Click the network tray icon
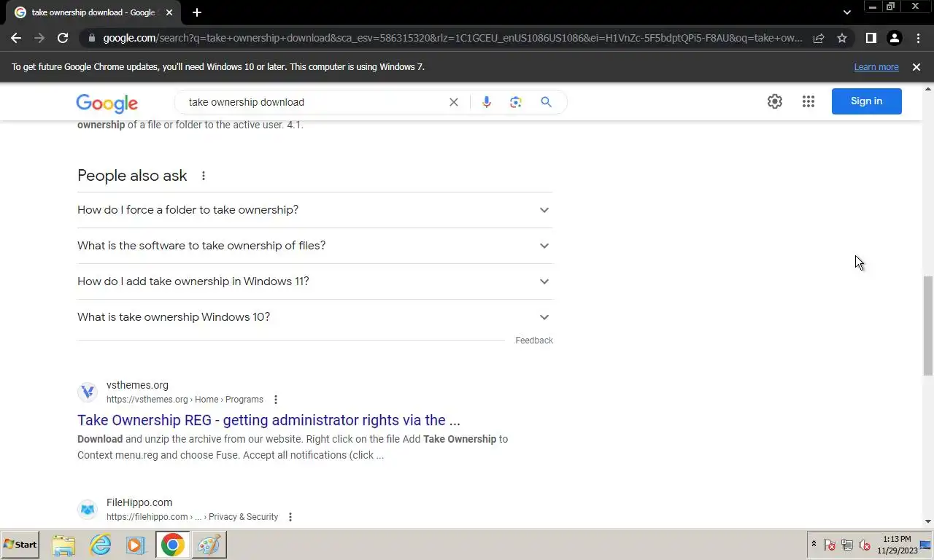 click(x=847, y=545)
